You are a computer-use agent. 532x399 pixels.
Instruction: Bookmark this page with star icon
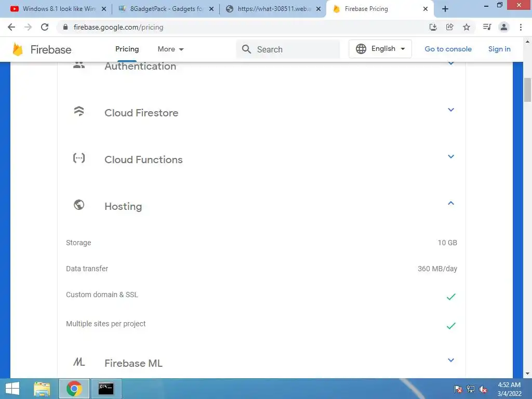pyautogui.click(x=467, y=27)
